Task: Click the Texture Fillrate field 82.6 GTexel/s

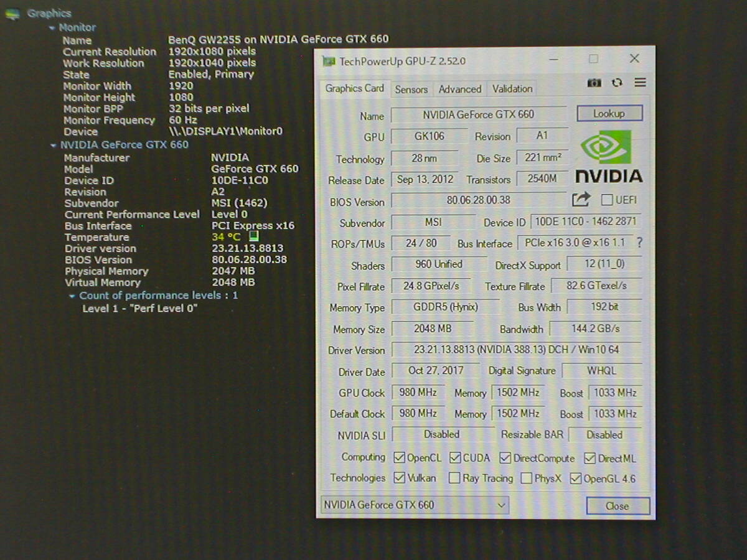Action: (596, 286)
